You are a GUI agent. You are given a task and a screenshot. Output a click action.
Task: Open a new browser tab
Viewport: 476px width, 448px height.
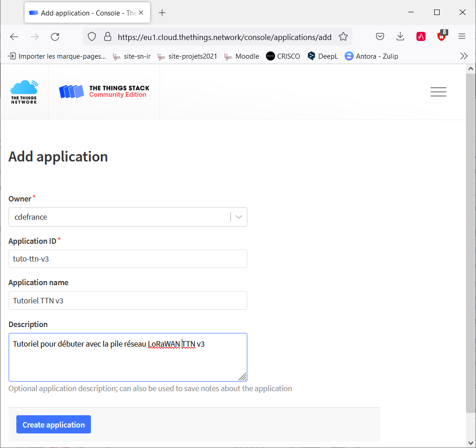(162, 13)
